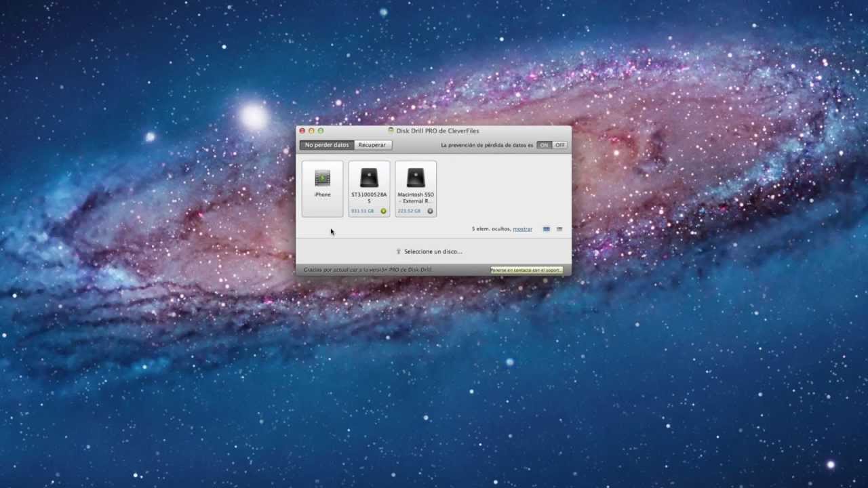Select the Macintosh SSD External disk tile

[416, 189]
